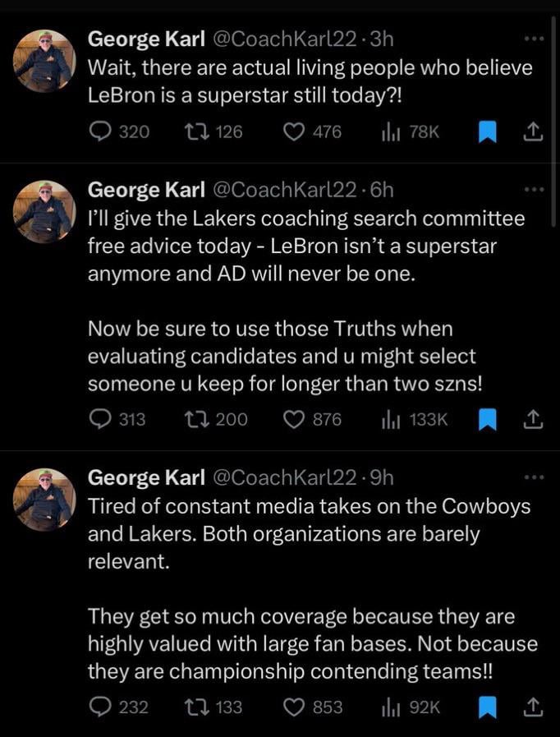View analytics showing 92K views

(390, 707)
